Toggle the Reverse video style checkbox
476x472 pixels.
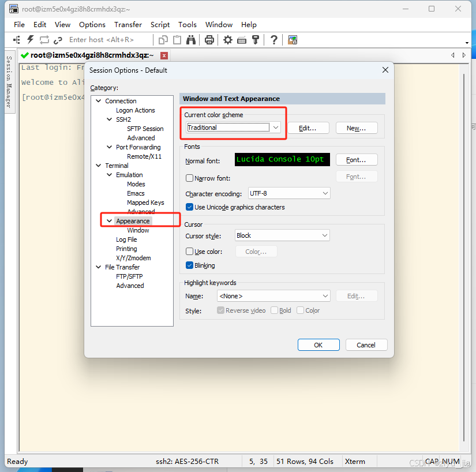tap(221, 310)
